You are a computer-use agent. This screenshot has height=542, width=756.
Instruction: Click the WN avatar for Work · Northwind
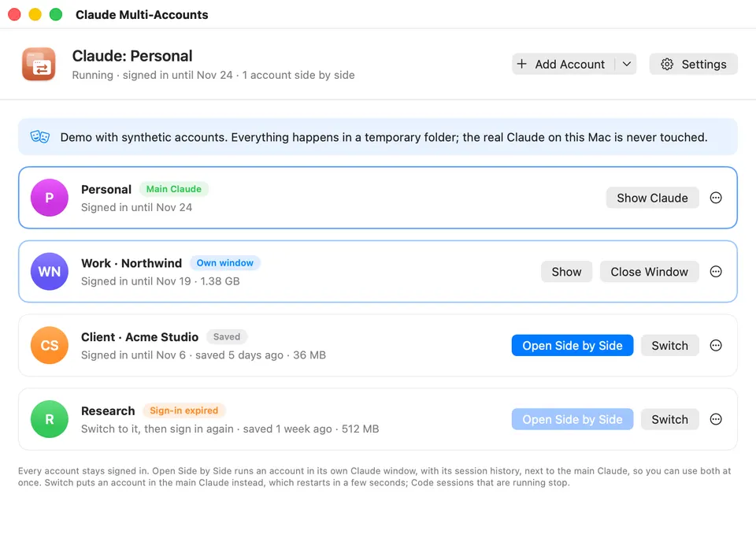point(49,272)
